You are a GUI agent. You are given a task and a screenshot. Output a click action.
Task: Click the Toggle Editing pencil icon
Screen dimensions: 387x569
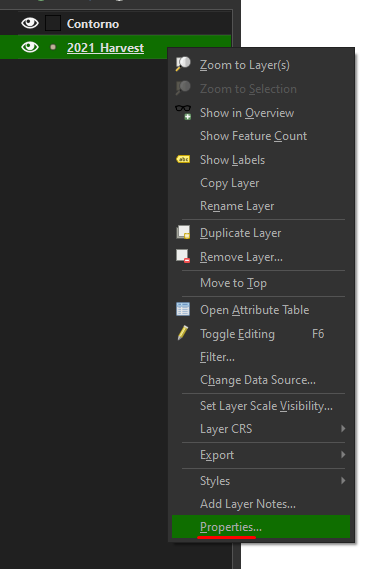pos(183,333)
